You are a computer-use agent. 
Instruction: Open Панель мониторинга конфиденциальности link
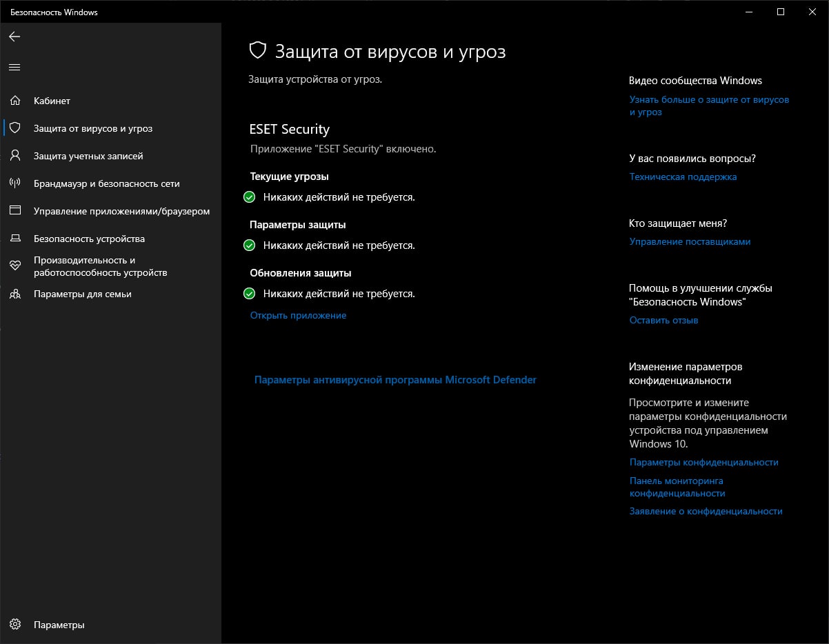(677, 487)
